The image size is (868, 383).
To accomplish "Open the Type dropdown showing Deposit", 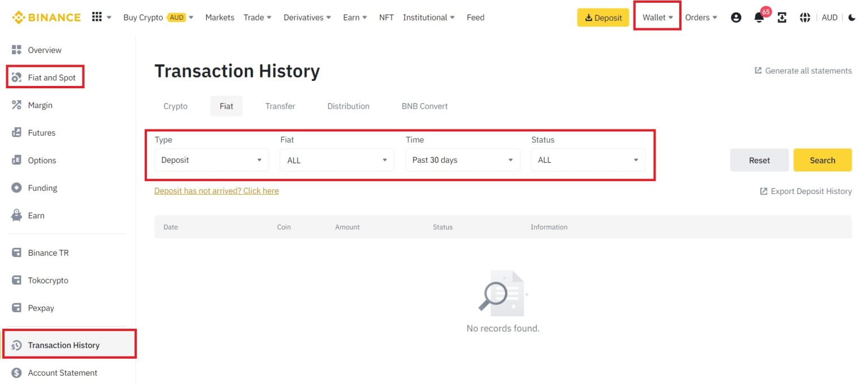I will coord(211,160).
